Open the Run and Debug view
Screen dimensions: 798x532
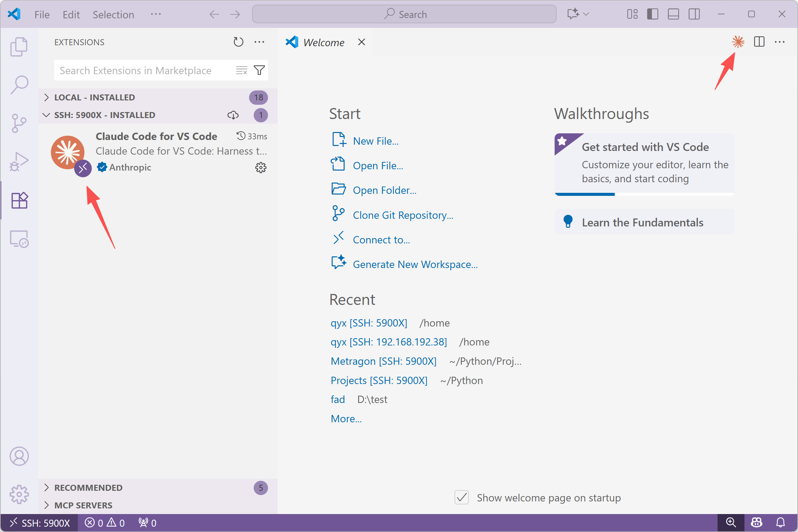[19, 162]
